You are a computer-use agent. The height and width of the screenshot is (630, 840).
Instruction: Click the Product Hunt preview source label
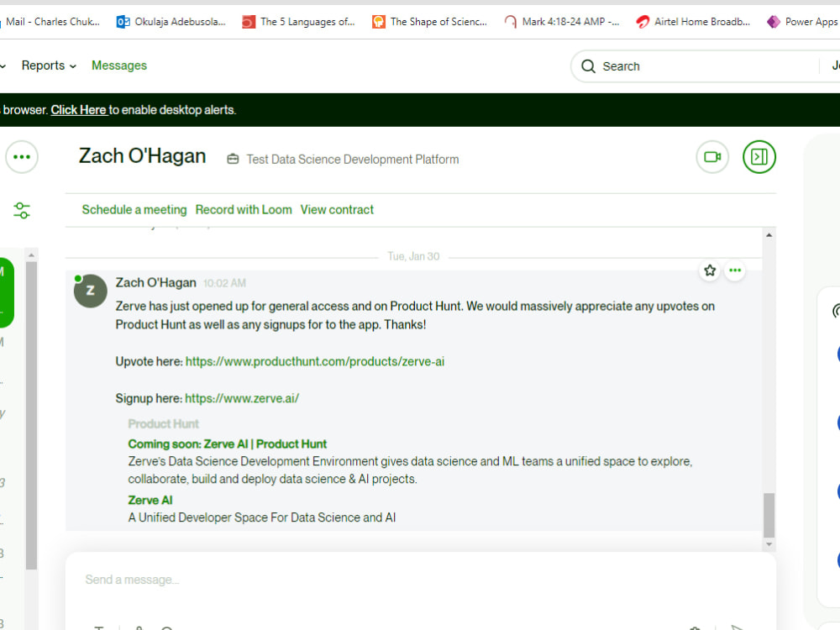point(164,424)
